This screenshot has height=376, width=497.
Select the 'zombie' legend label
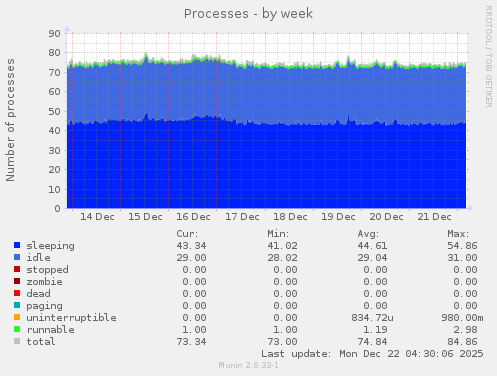[45, 282]
